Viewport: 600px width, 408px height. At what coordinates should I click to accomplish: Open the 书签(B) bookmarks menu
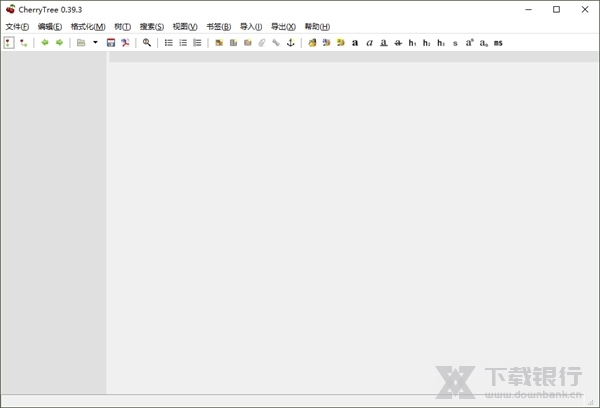[218, 26]
